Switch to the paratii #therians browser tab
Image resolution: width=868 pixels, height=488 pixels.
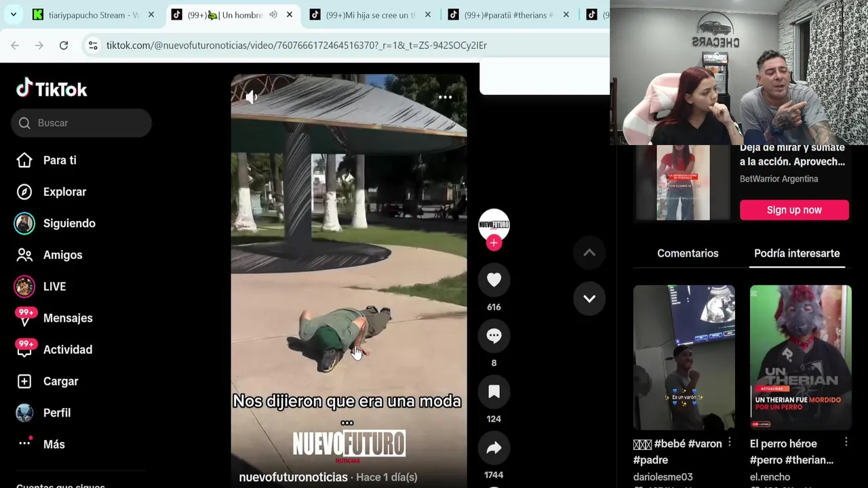[x=509, y=15]
